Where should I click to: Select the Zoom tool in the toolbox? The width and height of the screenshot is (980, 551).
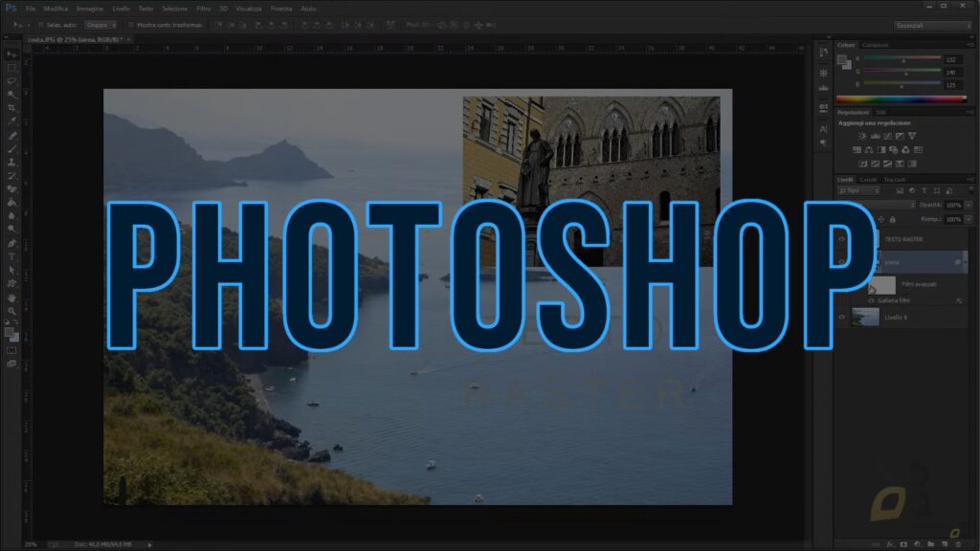pos(11,311)
